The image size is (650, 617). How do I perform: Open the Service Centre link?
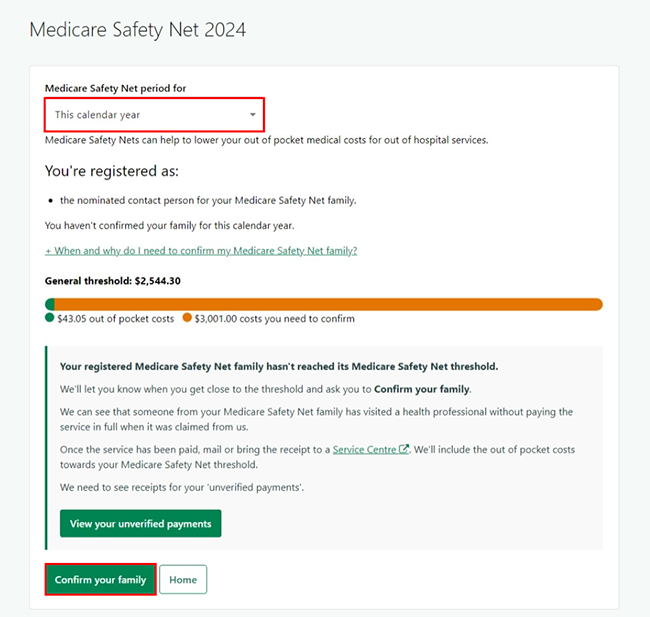[x=365, y=450]
